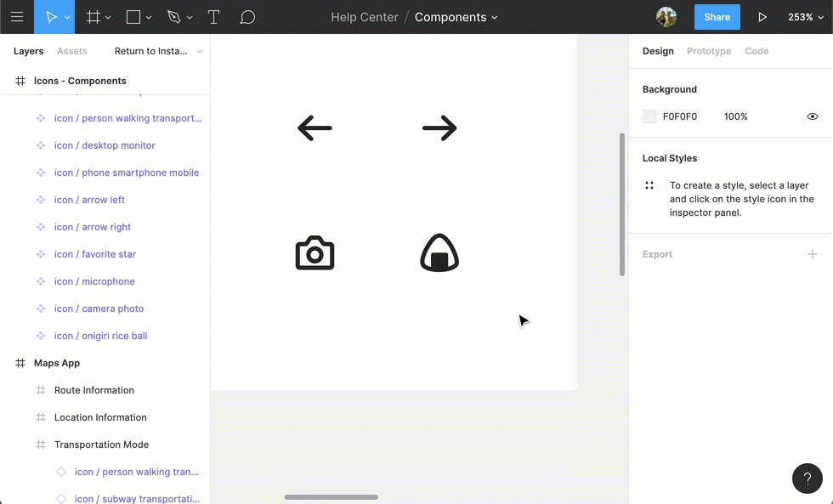Click component icon beside desktop monitor layer
The image size is (833, 504).
(x=41, y=145)
